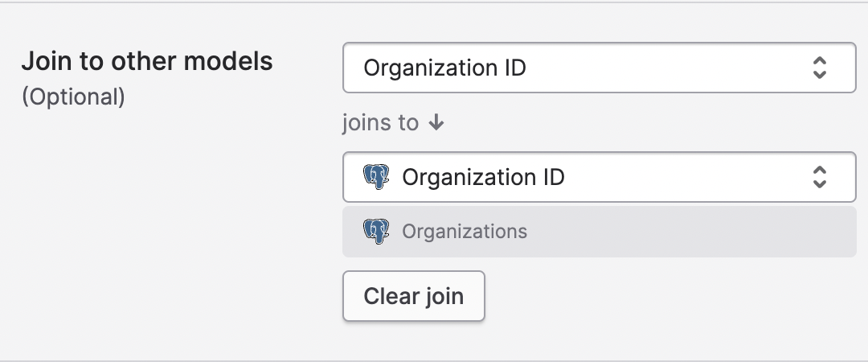The width and height of the screenshot is (868, 362).
Task: Click the up-down chevron of the lower select
Action: pos(819,177)
